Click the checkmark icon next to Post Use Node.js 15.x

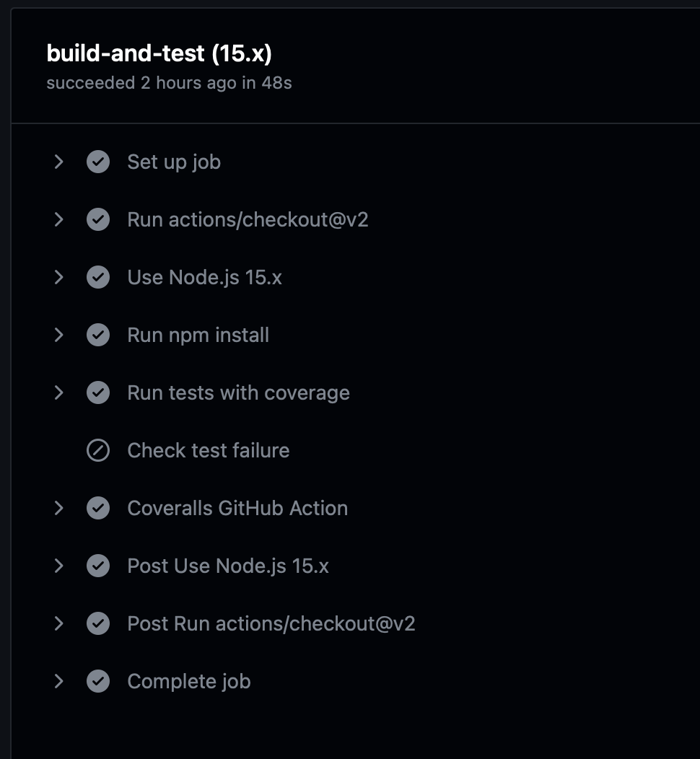(98, 566)
